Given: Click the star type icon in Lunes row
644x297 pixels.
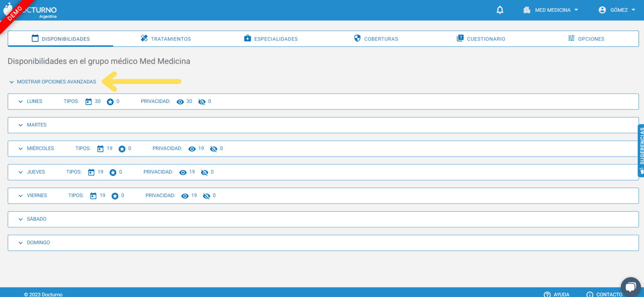Looking at the screenshot, I should (x=110, y=102).
